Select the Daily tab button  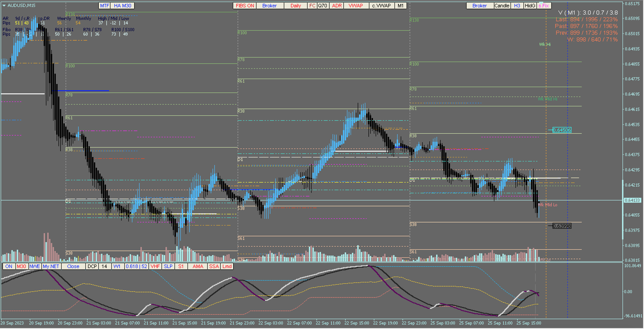click(295, 6)
